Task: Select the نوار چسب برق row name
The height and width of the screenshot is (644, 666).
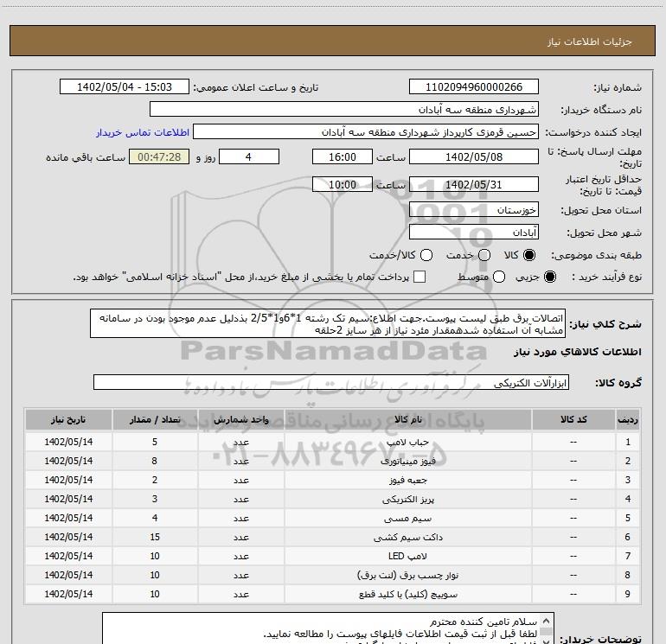Action: point(407,575)
